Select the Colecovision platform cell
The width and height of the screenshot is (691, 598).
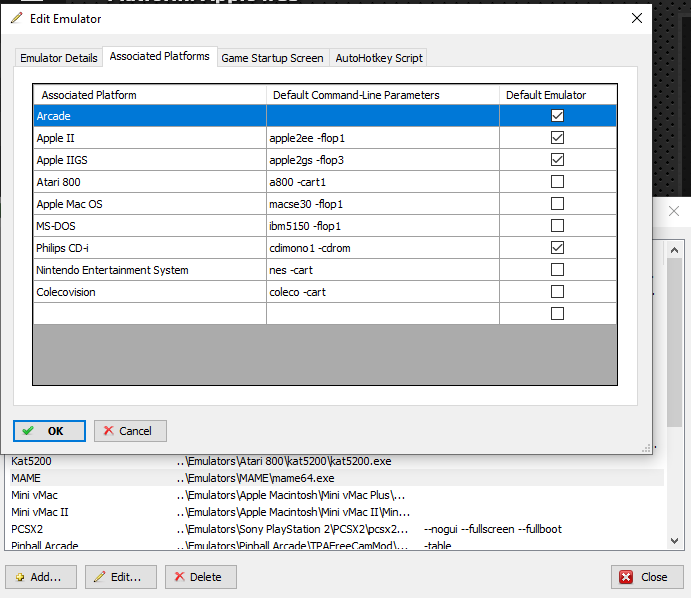tap(150, 292)
